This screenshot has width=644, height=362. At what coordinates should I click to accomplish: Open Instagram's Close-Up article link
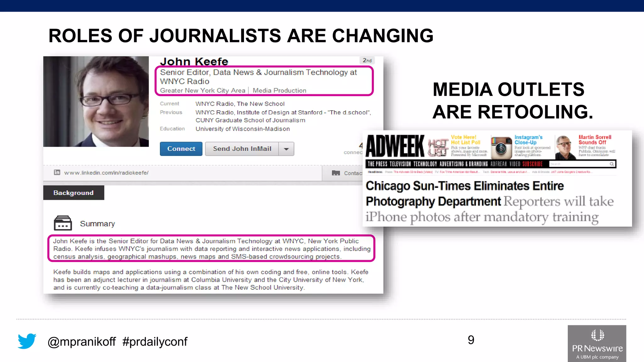tap(528, 140)
